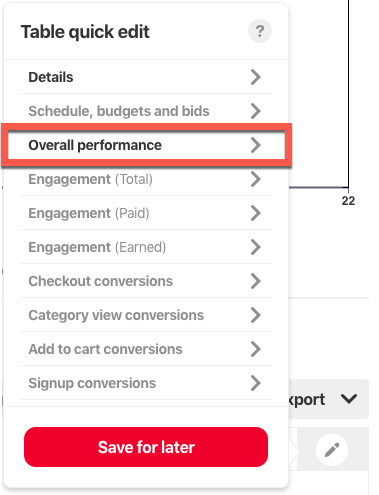The height and width of the screenshot is (495, 379).
Task: Select the Details menu item
Action: tap(146, 77)
